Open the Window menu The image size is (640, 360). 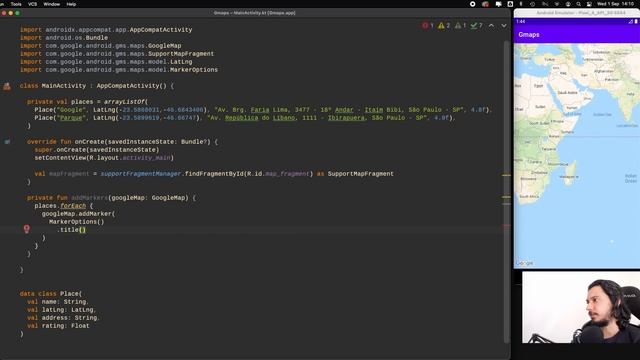pos(51,4)
